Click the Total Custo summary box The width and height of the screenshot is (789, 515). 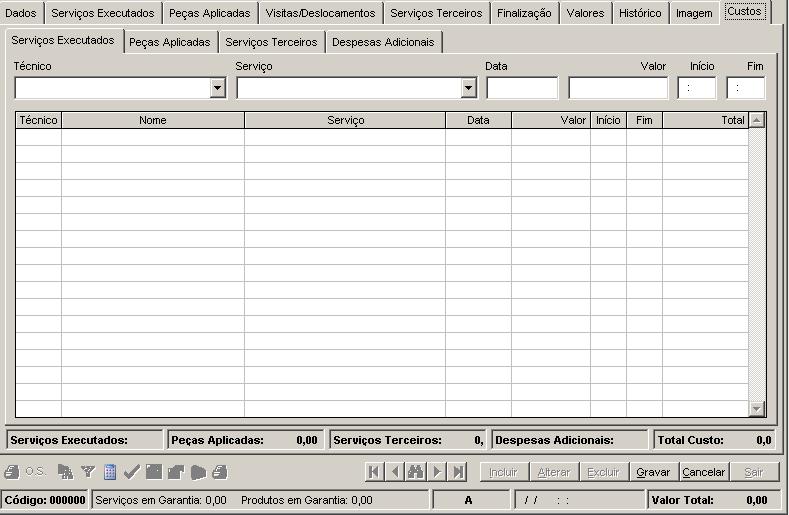click(715, 440)
